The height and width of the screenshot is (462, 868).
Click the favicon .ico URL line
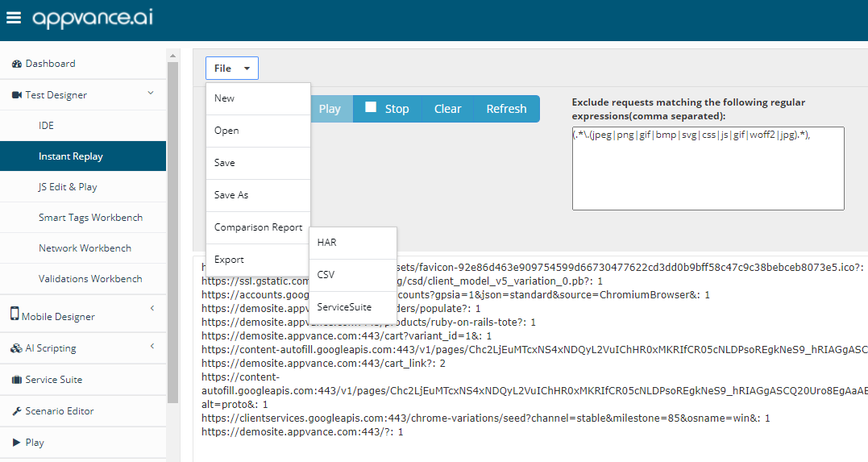[631, 267]
